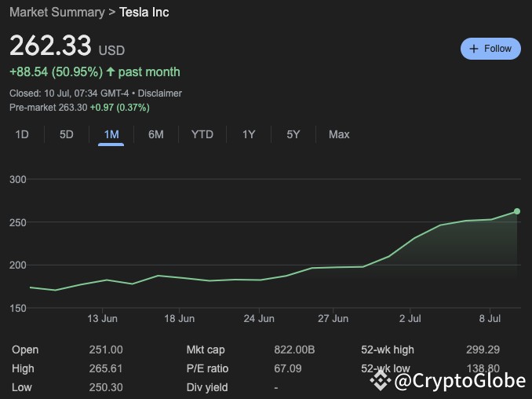
Task: Click the USD currency label
Action: pos(111,50)
